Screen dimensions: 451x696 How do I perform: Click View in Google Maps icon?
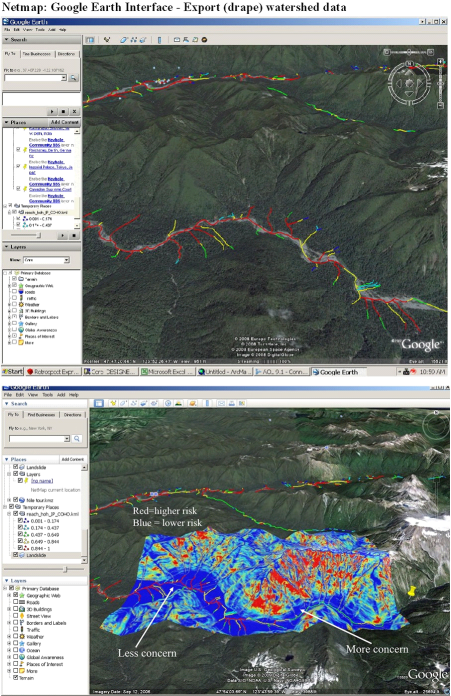coord(242,403)
